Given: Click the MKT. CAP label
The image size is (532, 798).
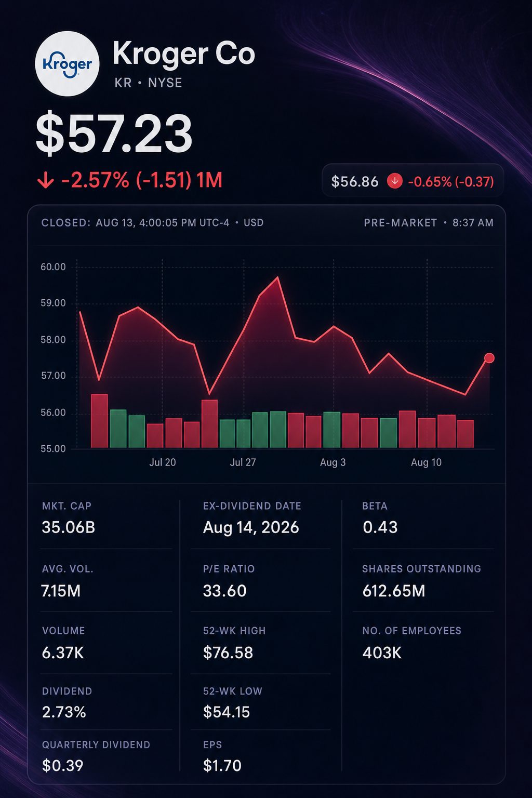Looking at the screenshot, I should pyautogui.click(x=66, y=506).
